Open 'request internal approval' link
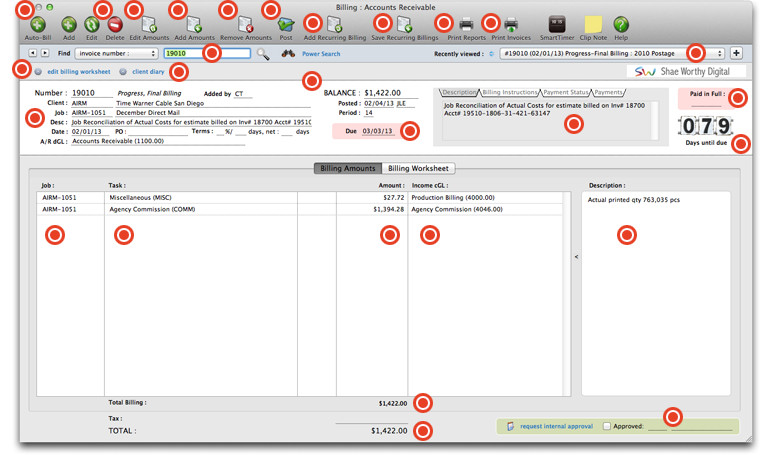760x455 pixels. [556, 426]
